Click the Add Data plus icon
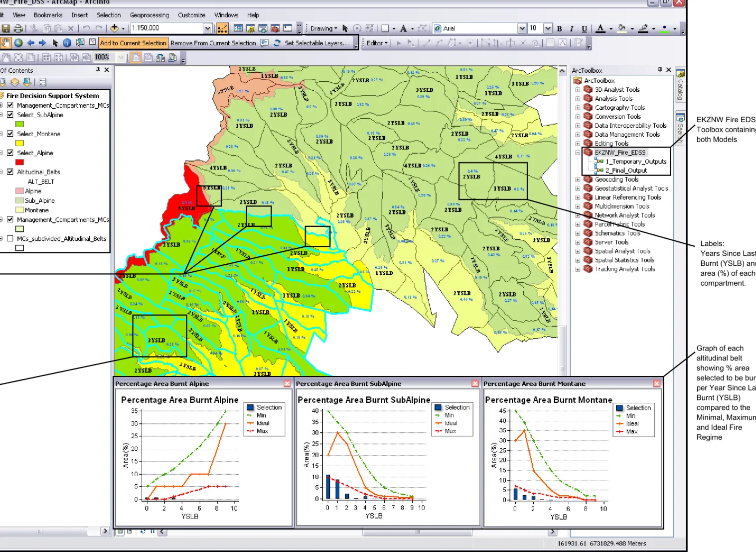The height and width of the screenshot is (552, 756). pyautogui.click(x=115, y=28)
